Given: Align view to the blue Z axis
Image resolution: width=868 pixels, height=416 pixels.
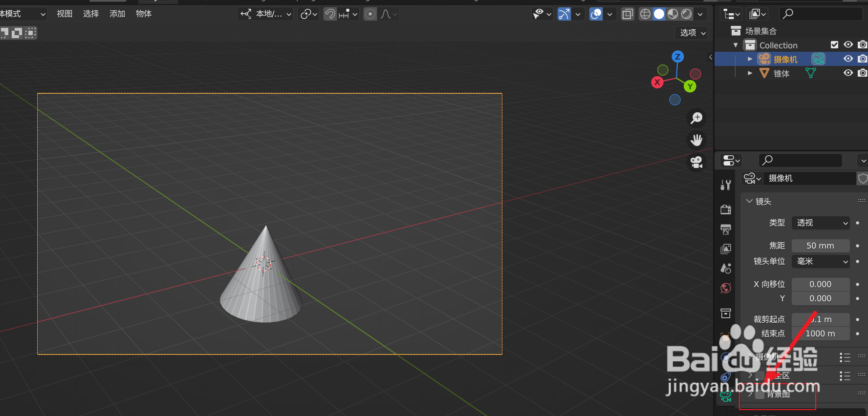Looking at the screenshot, I should (677, 57).
